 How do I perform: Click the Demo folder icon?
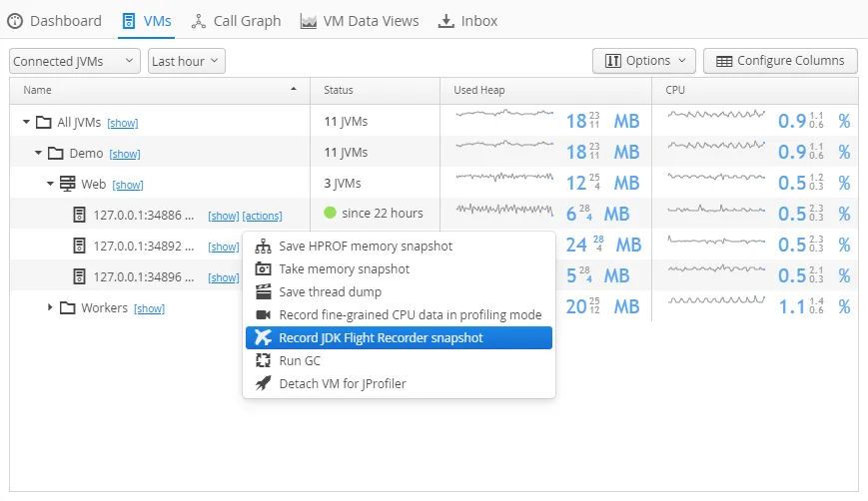point(55,153)
